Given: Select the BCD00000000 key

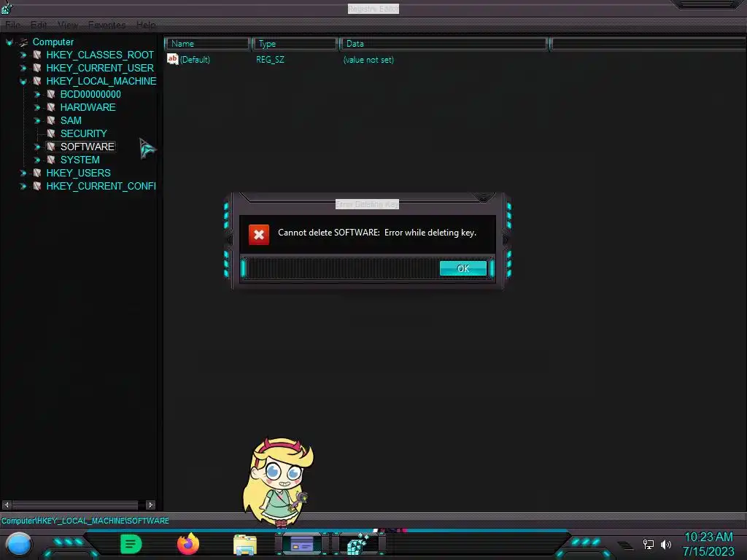Looking at the screenshot, I should (90, 94).
